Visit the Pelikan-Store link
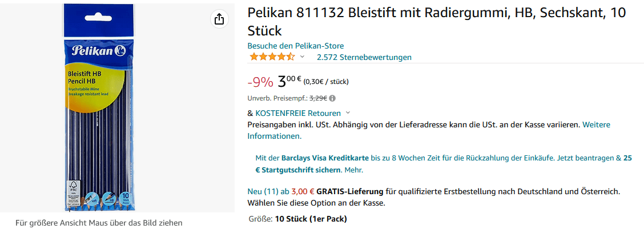The width and height of the screenshot is (644, 229). (x=295, y=46)
